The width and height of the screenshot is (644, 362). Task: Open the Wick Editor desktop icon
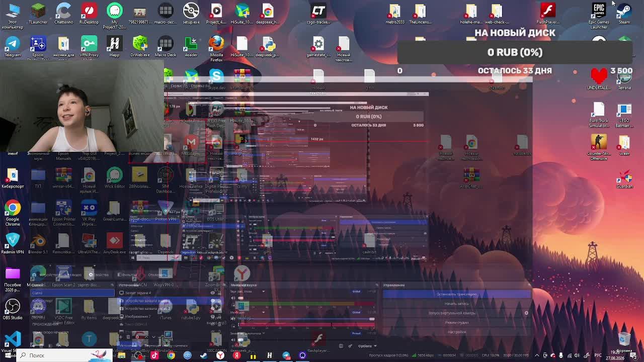click(x=115, y=178)
